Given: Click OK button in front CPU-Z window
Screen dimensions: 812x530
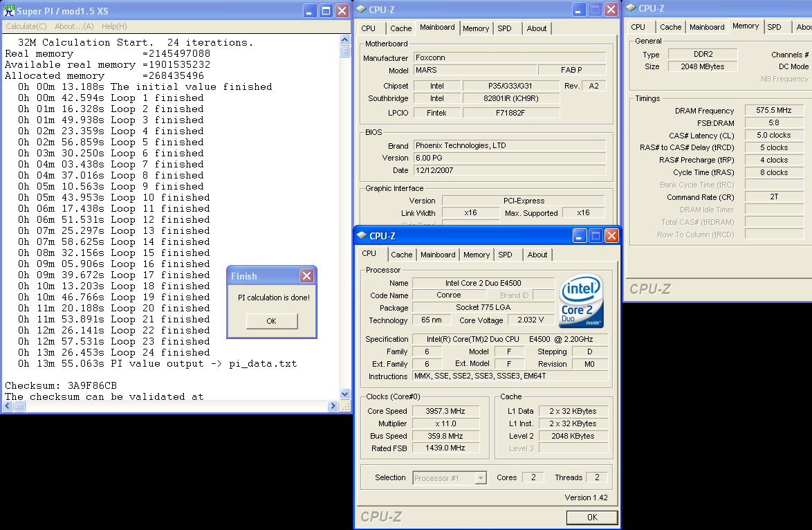Looking at the screenshot, I should point(592,517).
